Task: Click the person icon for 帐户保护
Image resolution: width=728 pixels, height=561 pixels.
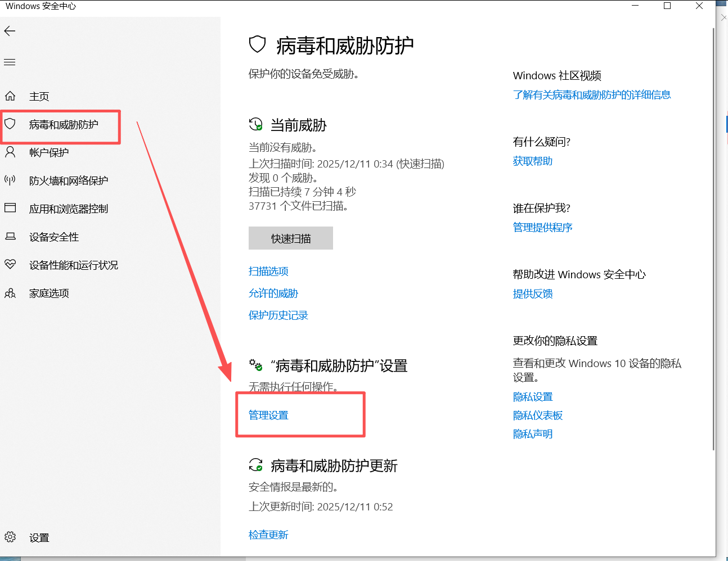Action: pos(10,152)
